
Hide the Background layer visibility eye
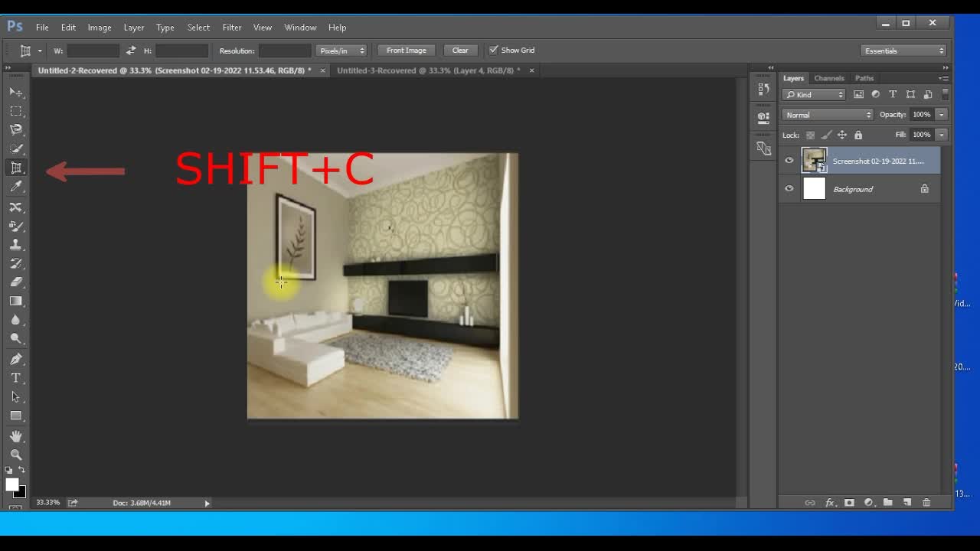(x=789, y=189)
